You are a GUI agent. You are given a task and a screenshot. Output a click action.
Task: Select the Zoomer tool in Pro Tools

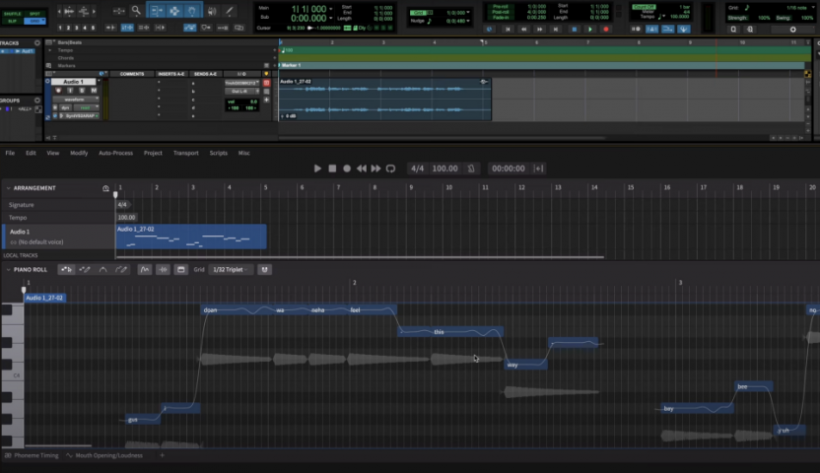[136, 10]
